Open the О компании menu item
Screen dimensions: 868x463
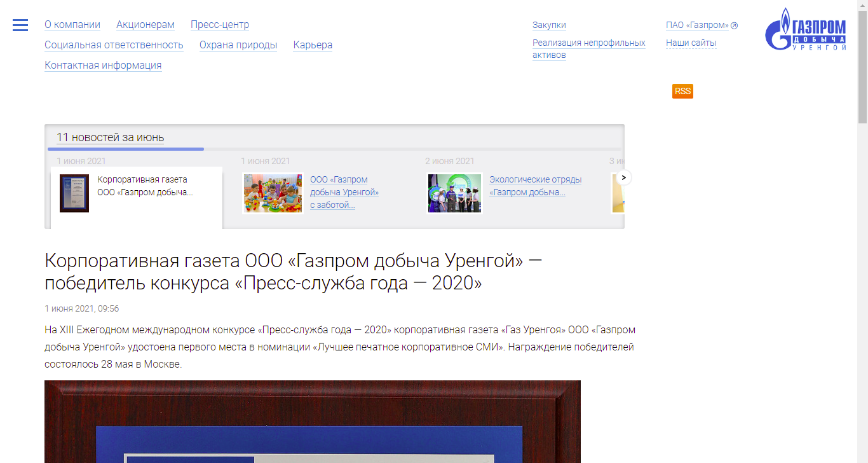[x=72, y=25]
